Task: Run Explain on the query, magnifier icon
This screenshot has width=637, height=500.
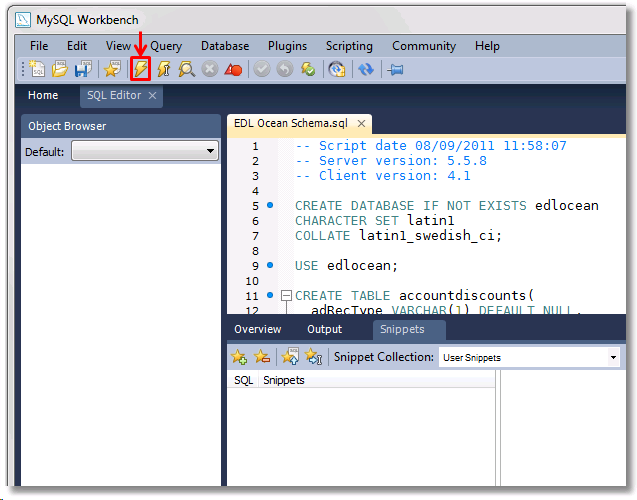Action: pos(186,69)
